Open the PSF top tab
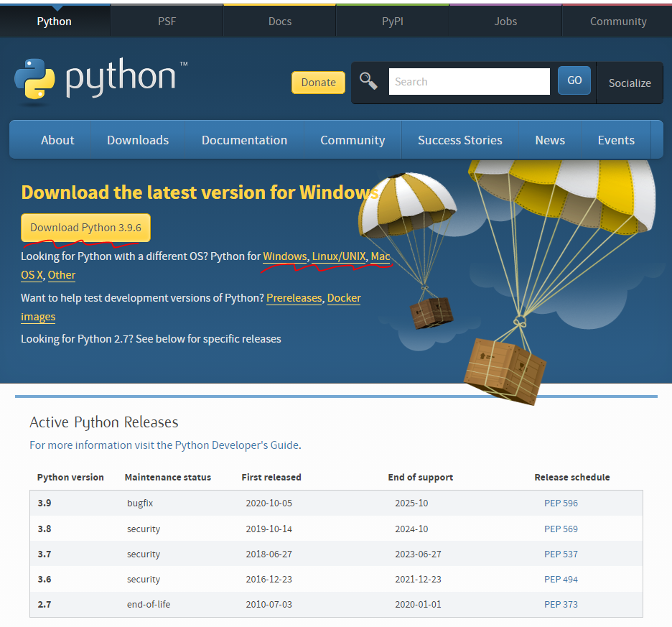This screenshot has width=672, height=627. [167, 22]
